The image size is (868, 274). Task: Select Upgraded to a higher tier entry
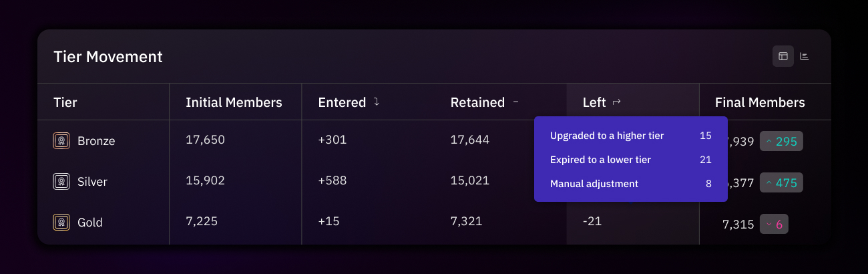[x=630, y=136]
